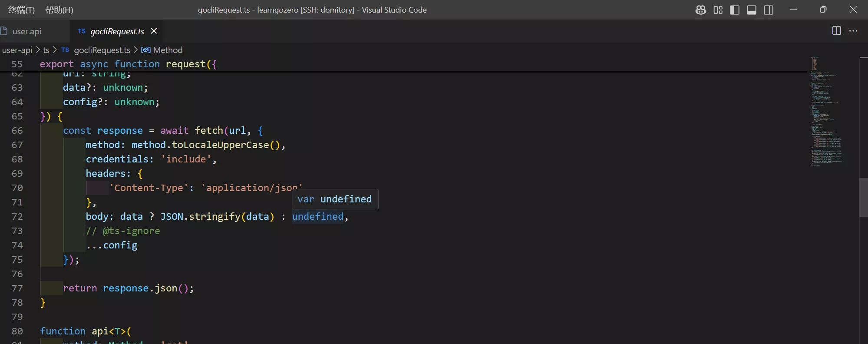Expand the ts folder breadcrumb
This screenshot has height=344, width=868.
(x=46, y=50)
